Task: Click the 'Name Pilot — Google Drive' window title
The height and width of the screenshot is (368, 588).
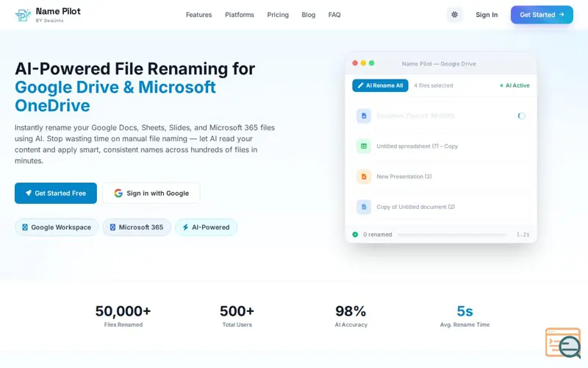Action: click(x=439, y=64)
